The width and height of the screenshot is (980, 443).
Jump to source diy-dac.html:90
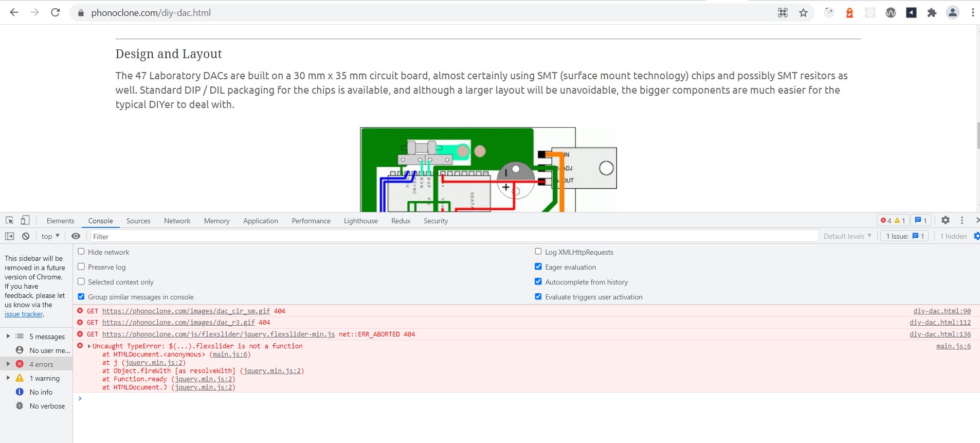(x=942, y=311)
